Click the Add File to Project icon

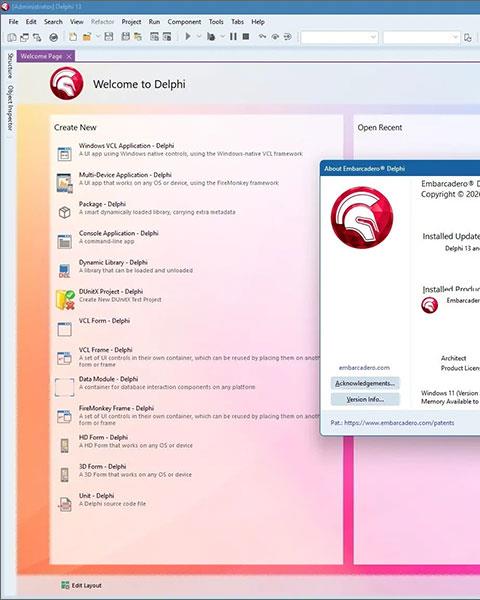click(x=154, y=37)
